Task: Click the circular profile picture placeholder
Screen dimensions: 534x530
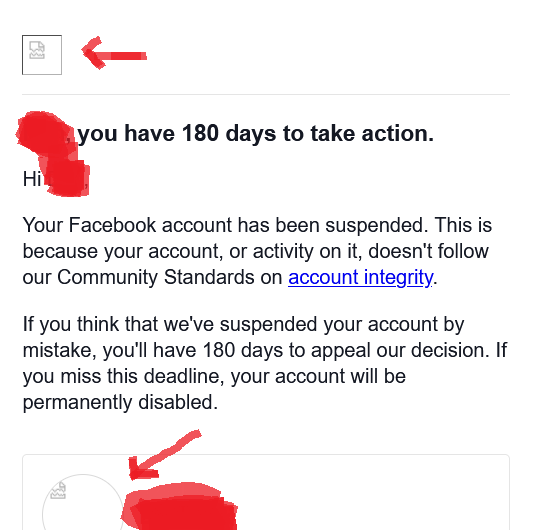Action: (x=83, y=502)
